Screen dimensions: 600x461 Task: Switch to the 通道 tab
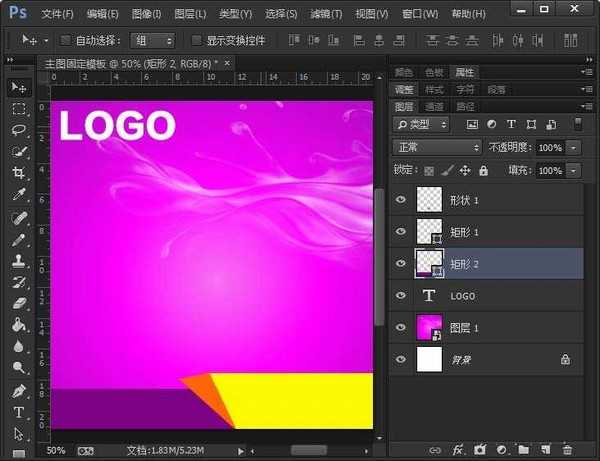pos(434,106)
